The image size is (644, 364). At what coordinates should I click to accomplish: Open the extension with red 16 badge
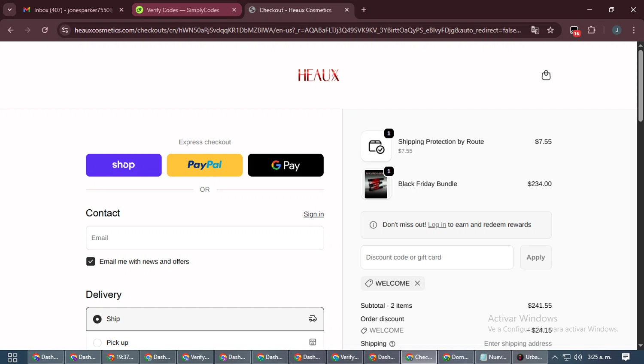(575, 31)
